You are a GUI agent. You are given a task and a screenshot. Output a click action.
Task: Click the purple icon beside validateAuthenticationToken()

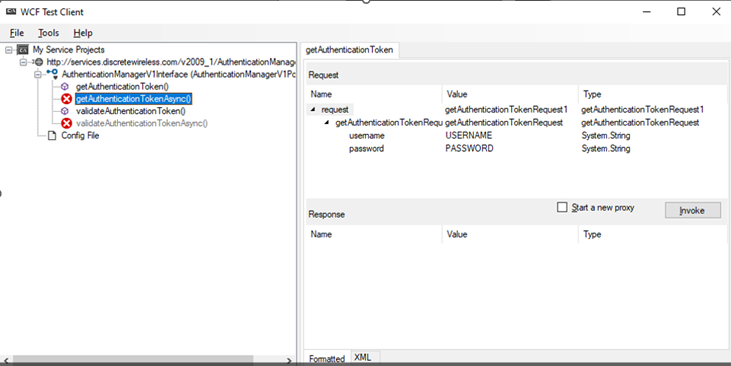(65, 111)
